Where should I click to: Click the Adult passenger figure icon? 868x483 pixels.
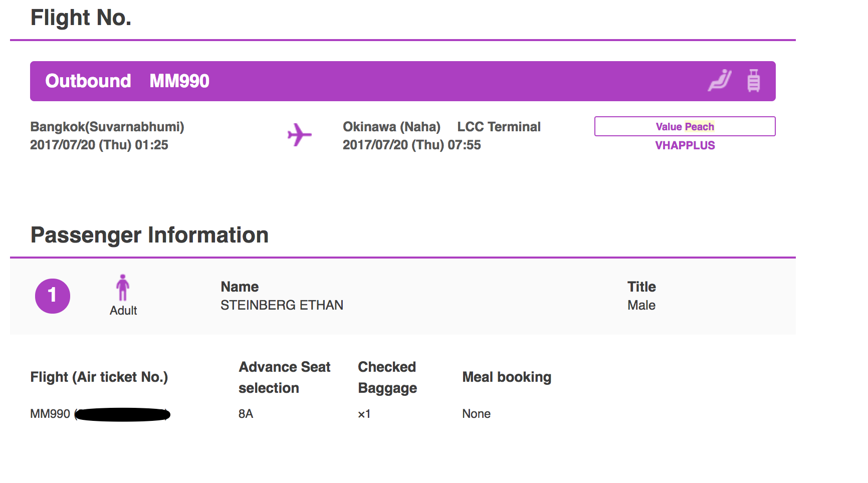123,288
